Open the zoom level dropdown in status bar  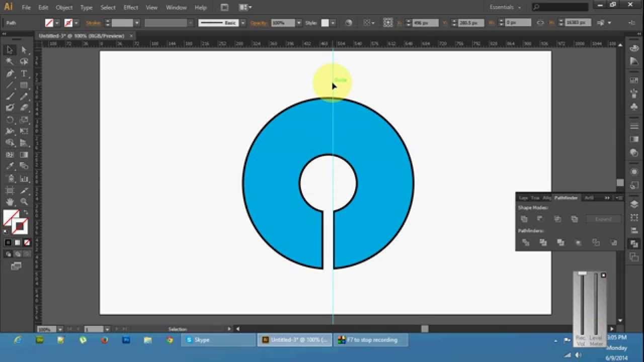click(60, 329)
